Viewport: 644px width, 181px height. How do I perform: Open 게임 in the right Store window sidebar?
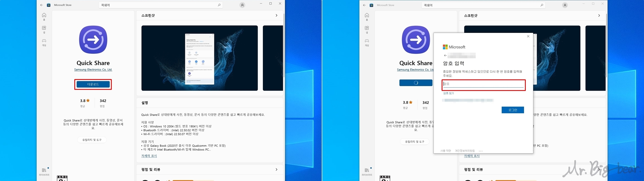click(x=367, y=43)
